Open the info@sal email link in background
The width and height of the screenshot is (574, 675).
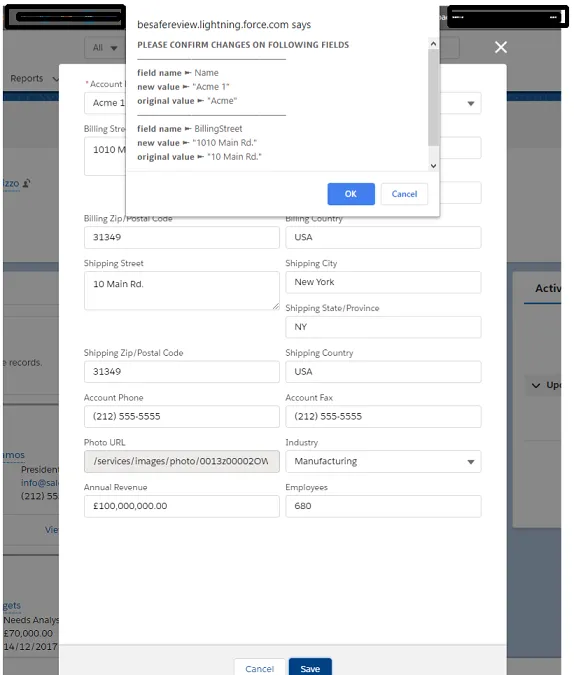tap(40, 483)
